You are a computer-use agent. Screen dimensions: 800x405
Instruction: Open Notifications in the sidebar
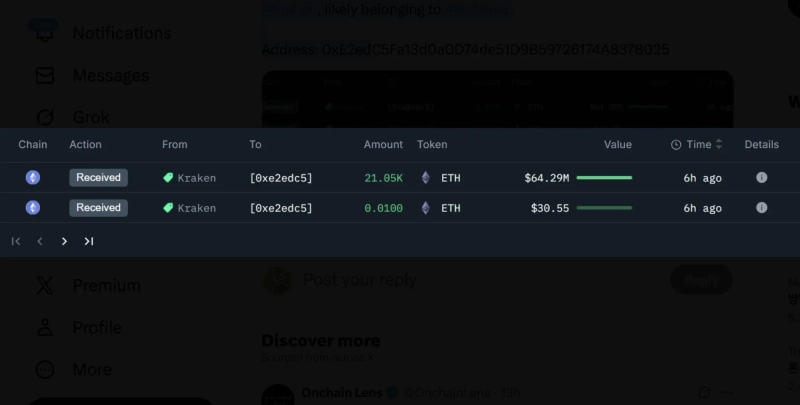pos(120,33)
